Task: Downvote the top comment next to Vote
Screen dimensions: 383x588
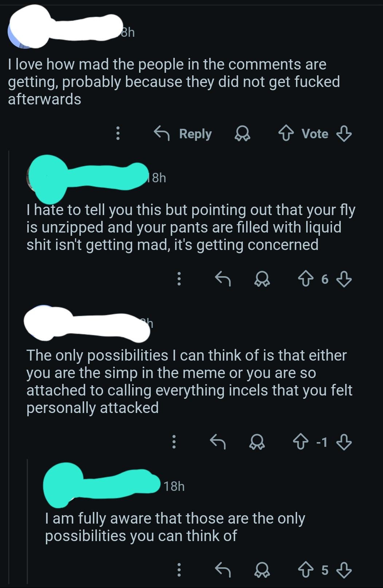Action: [x=344, y=134]
